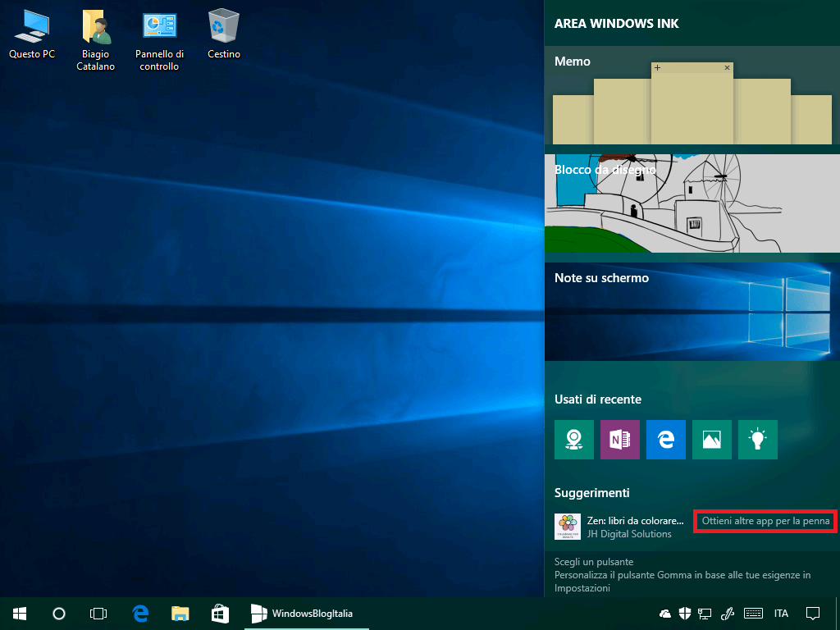Open OneDrive from the system tray
Screen dimensions: 840x630
click(664, 613)
